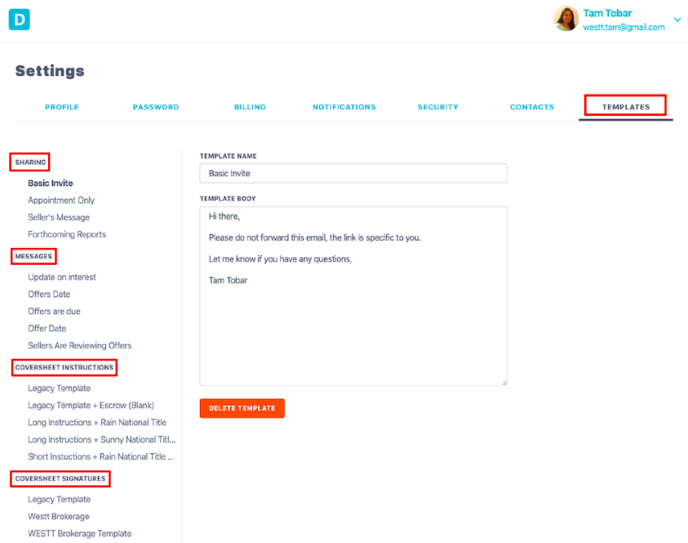Image resolution: width=688 pixels, height=543 pixels.
Task: Click the Delete Template button
Action: (242, 408)
